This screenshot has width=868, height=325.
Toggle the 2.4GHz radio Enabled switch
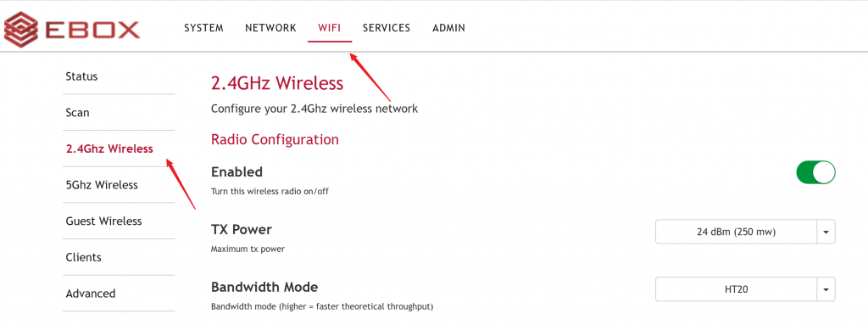point(815,172)
